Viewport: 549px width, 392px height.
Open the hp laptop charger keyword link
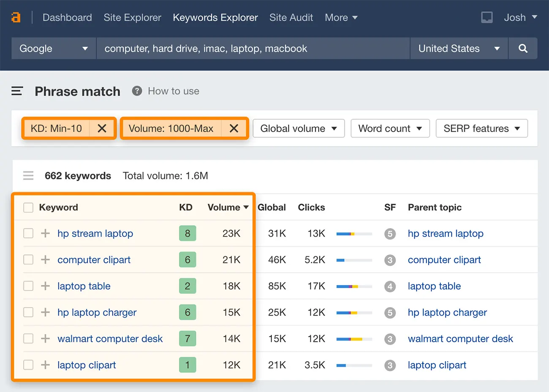pos(97,313)
